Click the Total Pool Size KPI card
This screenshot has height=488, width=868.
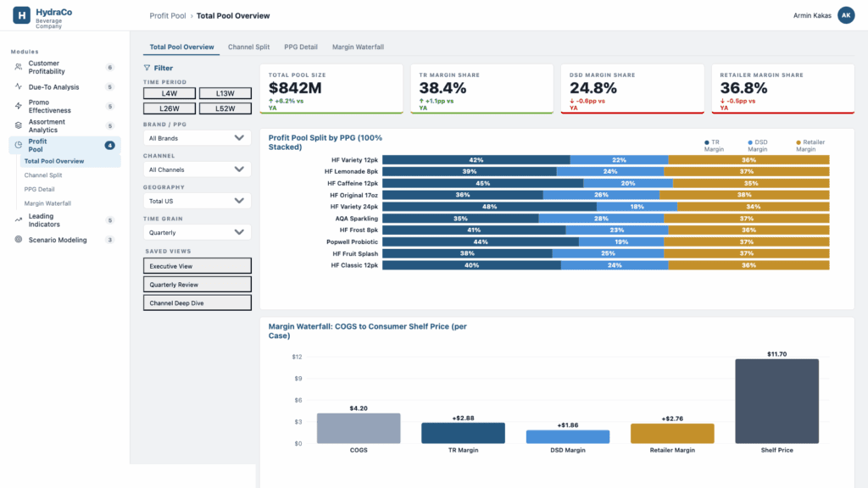[x=331, y=89]
